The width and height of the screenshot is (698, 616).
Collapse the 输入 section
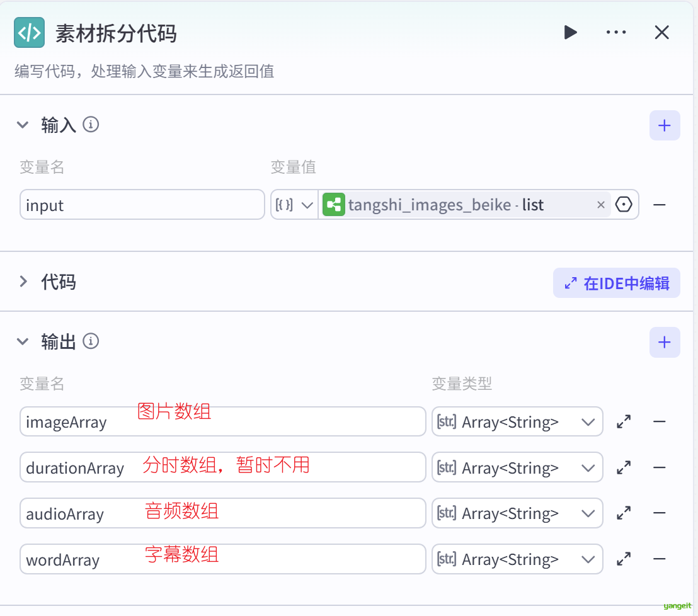click(23, 125)
